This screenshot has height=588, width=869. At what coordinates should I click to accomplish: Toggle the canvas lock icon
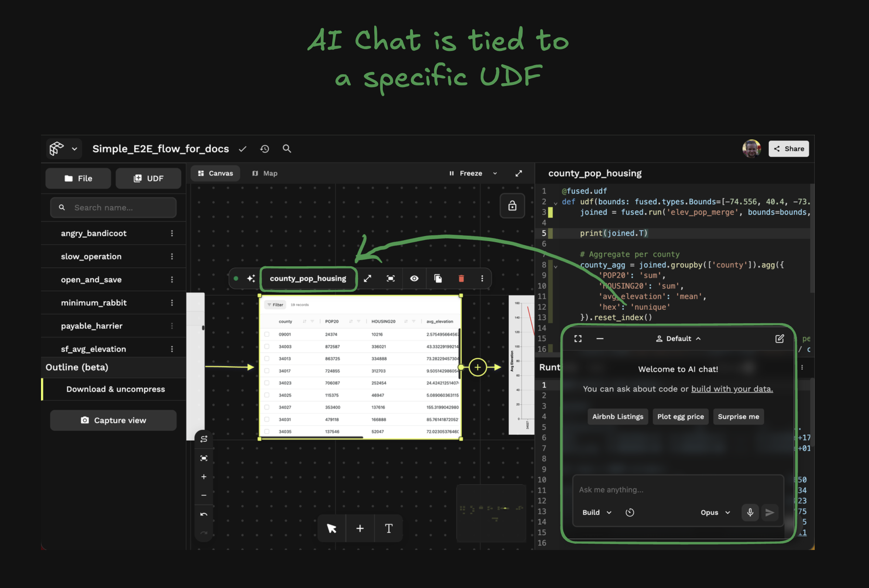512,206
